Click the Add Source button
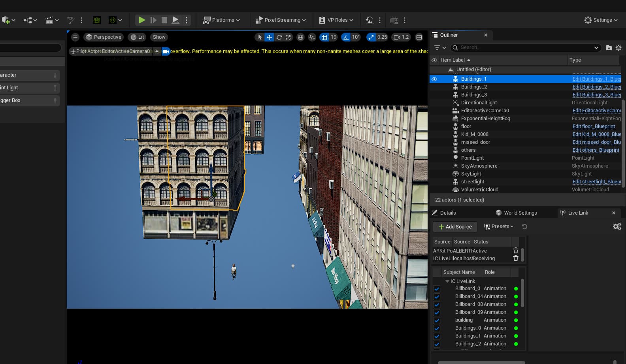The width and height of the screenshot is (626, 364). coord(455,227)
